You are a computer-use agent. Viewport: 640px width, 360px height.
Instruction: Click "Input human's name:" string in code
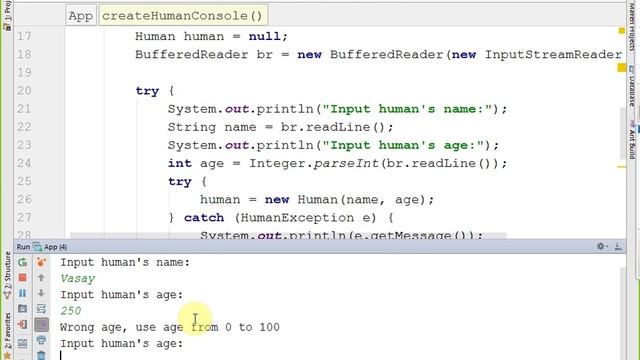click(407, 109)
